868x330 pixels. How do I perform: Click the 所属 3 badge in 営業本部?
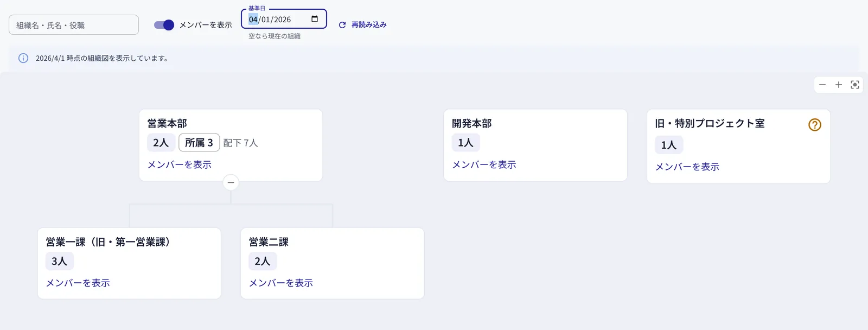pyautogui.click(x=199, y=142)
